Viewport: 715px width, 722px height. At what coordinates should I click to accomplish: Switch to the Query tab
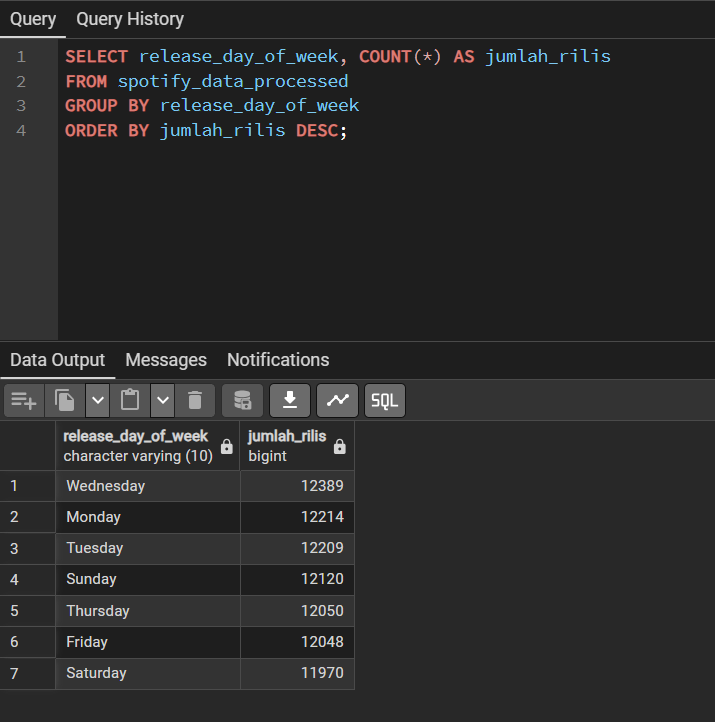pyautogui.click(x=33, y=19)
